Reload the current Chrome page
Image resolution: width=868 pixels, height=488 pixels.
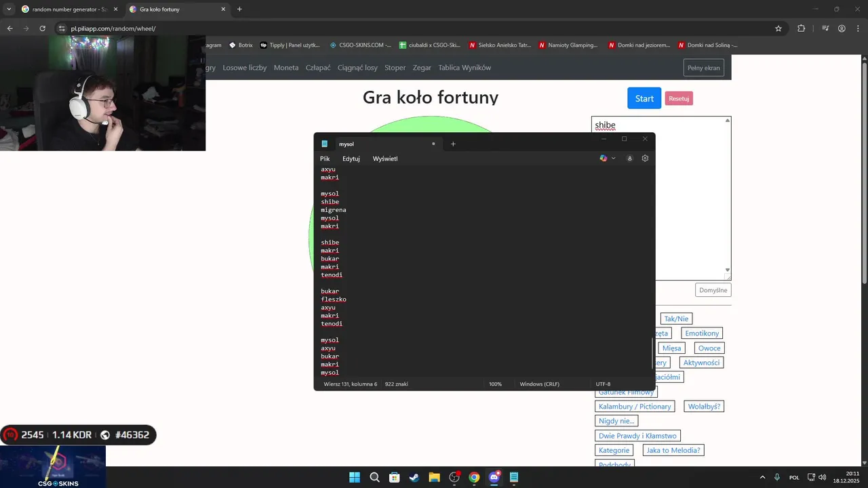click(42, 28)
